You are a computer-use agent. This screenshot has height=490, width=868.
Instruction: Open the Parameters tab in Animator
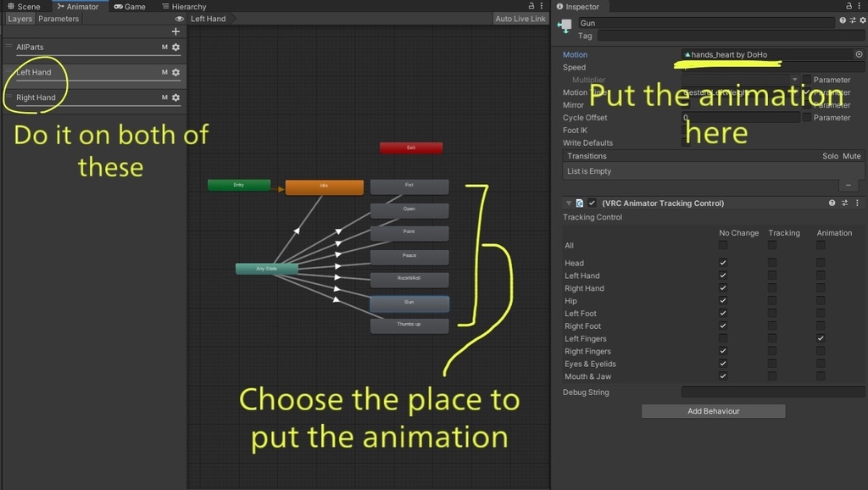click(58, 19)
